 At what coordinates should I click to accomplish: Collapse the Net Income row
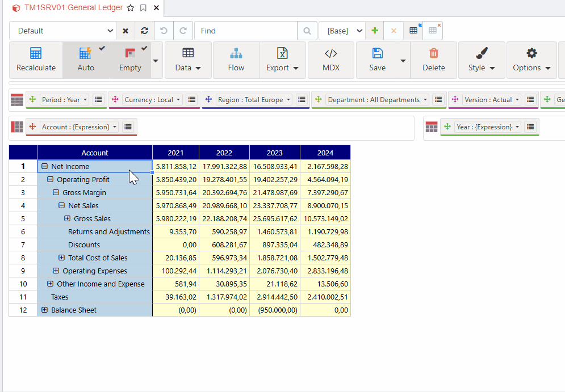[x=44, y=167]
